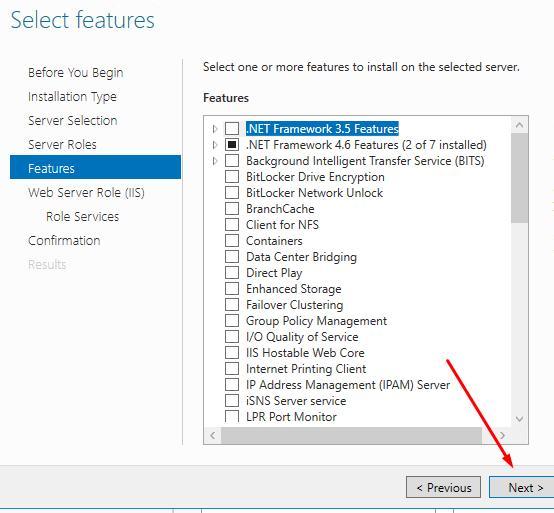Expand Background Intelligent Transfer Service arrow
The height and width of the screenshot is (513, 554).
click(215, 161)
